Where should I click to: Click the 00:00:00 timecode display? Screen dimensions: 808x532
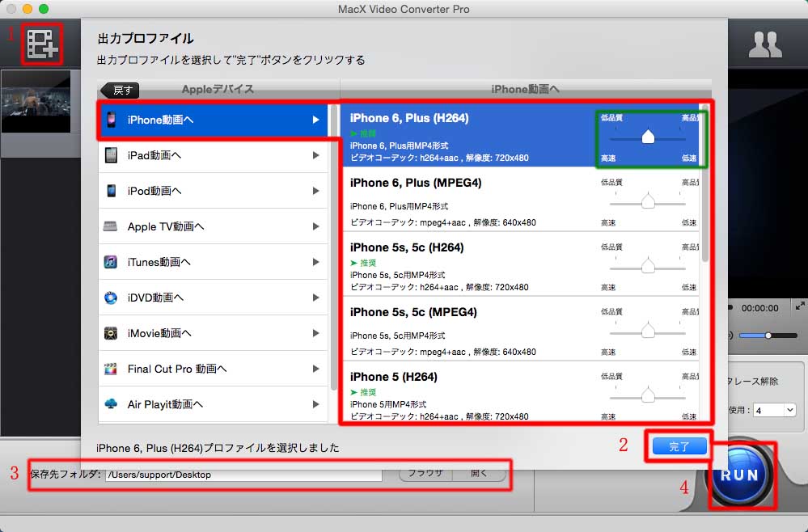[759, 308]
